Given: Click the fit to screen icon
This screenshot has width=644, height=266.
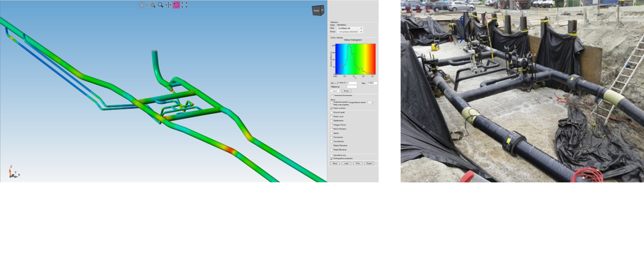Looking at the screenshot, I should click(184, 5).
